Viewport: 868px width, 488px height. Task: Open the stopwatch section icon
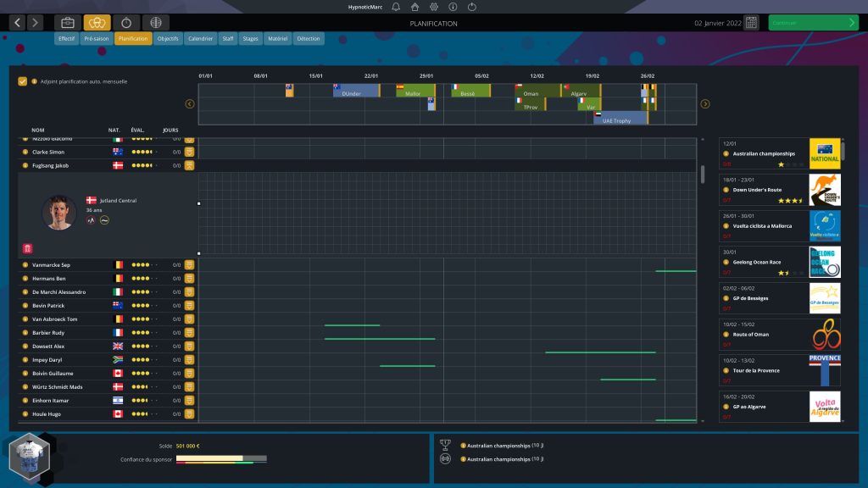[x=125, y=23]
